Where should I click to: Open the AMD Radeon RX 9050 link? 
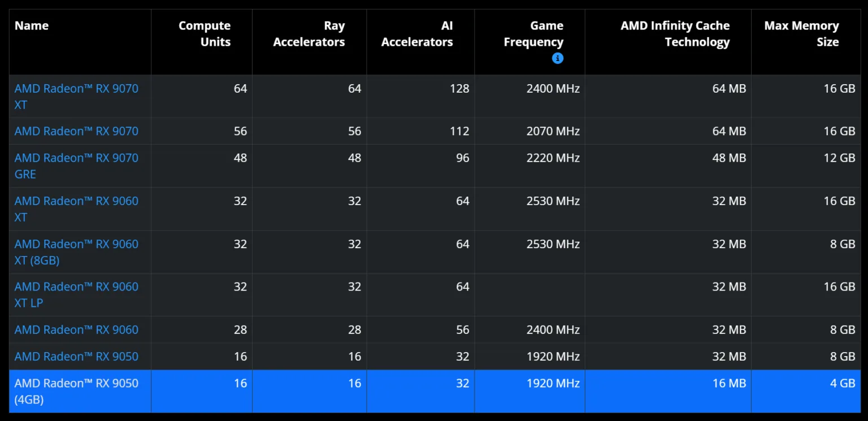point(76,357)
